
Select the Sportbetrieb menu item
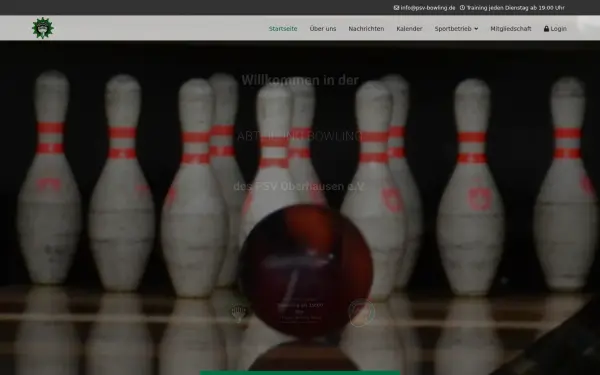pos(453,29)
